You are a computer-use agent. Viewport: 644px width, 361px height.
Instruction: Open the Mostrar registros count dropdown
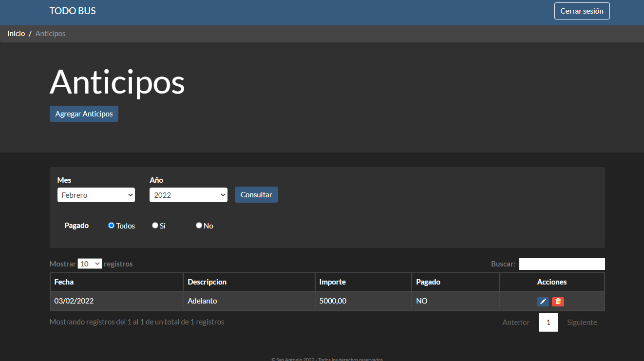click(x=90, y=264)
